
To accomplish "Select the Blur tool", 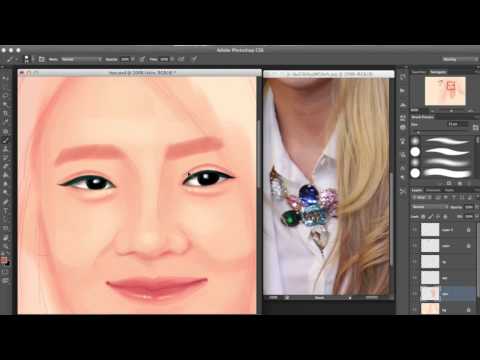I will pos(5,184).
